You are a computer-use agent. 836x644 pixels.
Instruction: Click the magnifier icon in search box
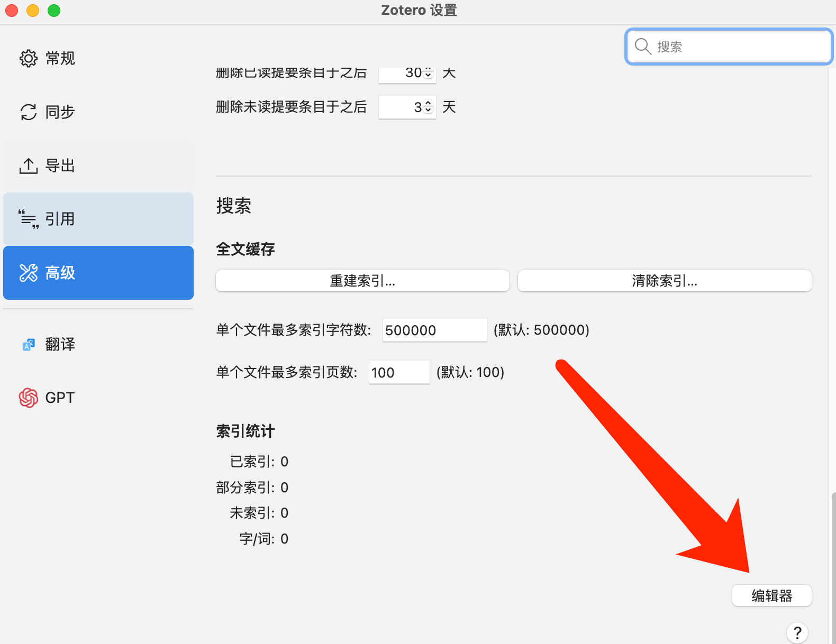[x=643, y=47]
